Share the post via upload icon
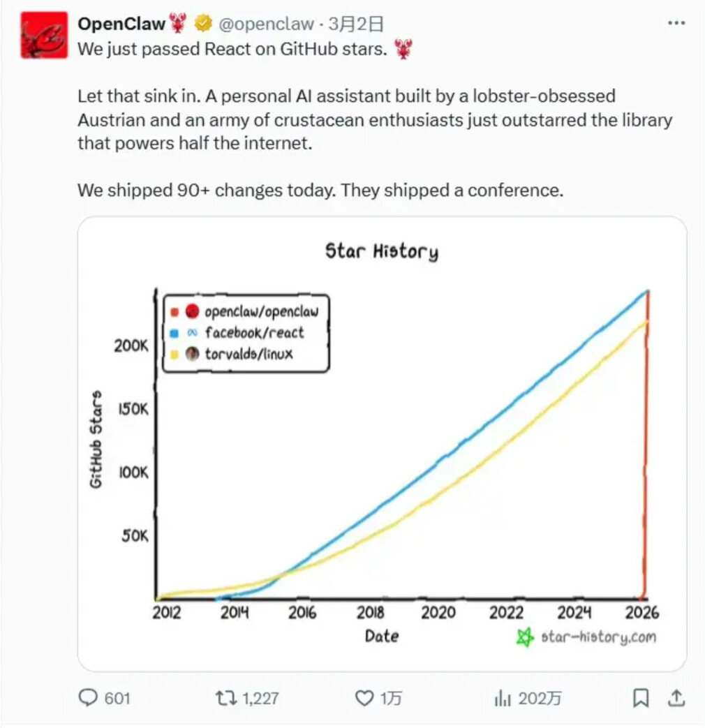The width and height of the screenshot is (705, 728). click(676, 698)
